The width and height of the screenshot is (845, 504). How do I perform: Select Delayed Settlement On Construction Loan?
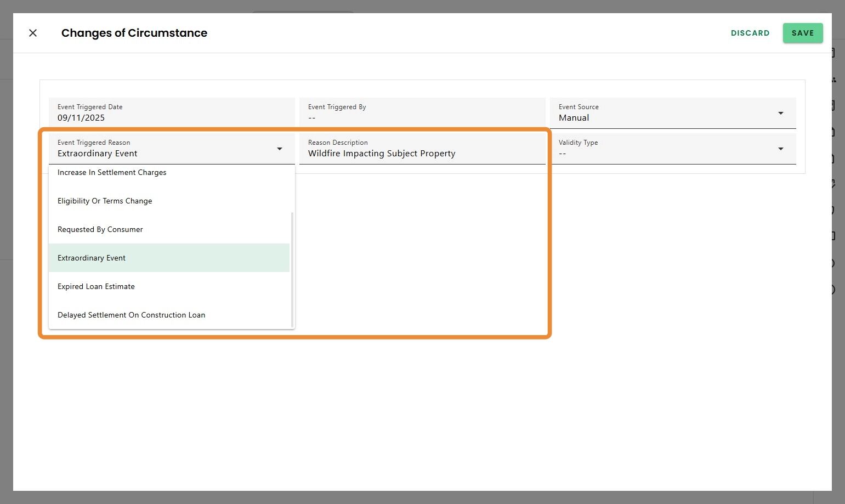(x=132, y=315)
